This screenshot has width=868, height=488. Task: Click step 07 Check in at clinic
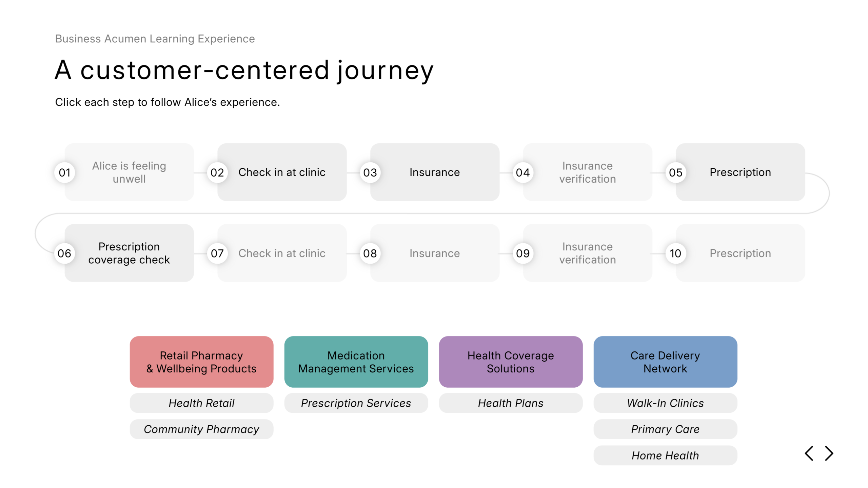tap(282, 253)
